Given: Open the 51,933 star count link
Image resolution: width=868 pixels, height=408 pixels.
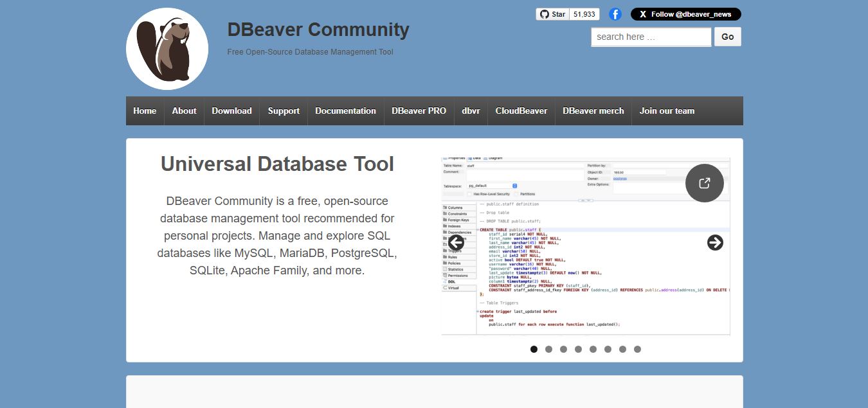Looking at the screenshot, I should coord(584,14).
